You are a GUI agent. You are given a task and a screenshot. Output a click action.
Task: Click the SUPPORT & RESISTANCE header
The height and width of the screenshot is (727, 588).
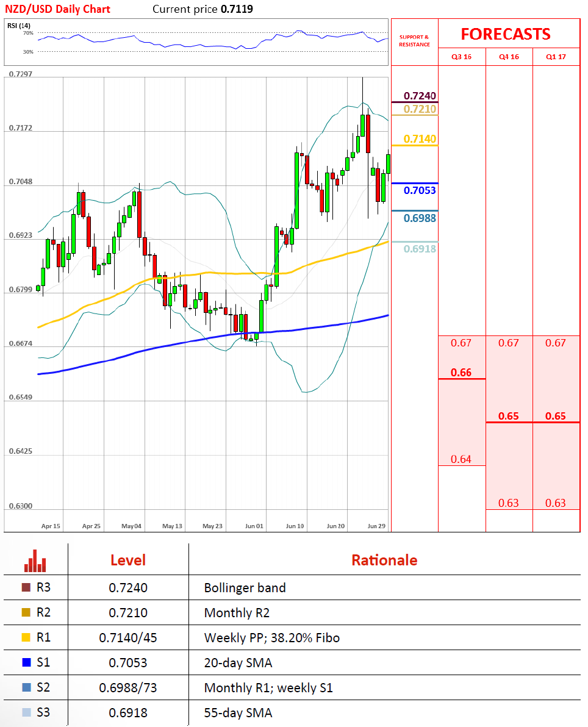pyautogui.click(x=415, y=41)
